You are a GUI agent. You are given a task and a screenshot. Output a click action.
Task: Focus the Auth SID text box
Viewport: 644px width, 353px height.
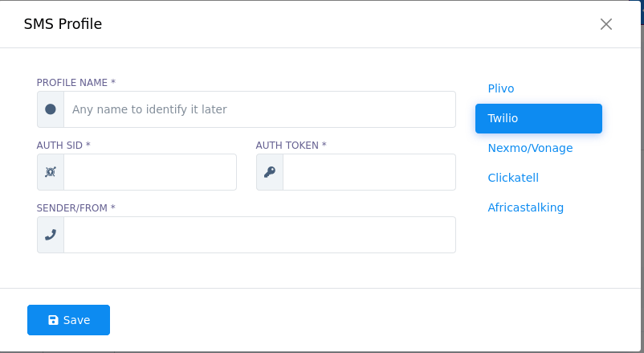tap(150, 172)
